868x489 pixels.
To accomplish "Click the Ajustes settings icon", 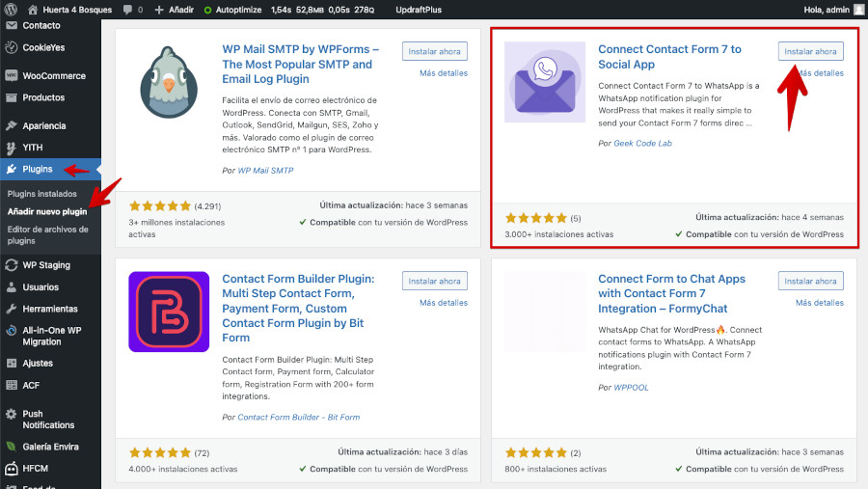I will [11, 364].
